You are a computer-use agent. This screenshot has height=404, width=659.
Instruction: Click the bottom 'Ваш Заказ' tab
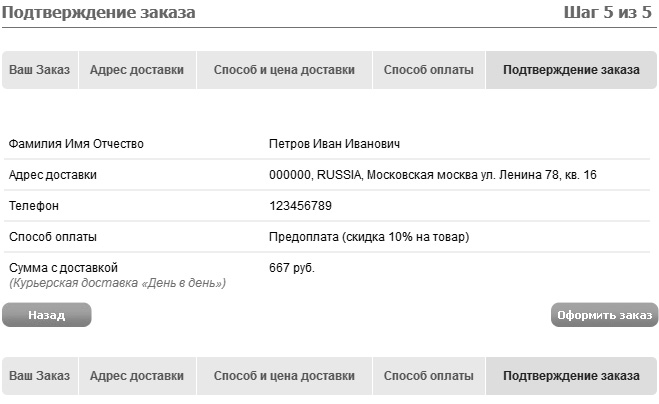40,377
